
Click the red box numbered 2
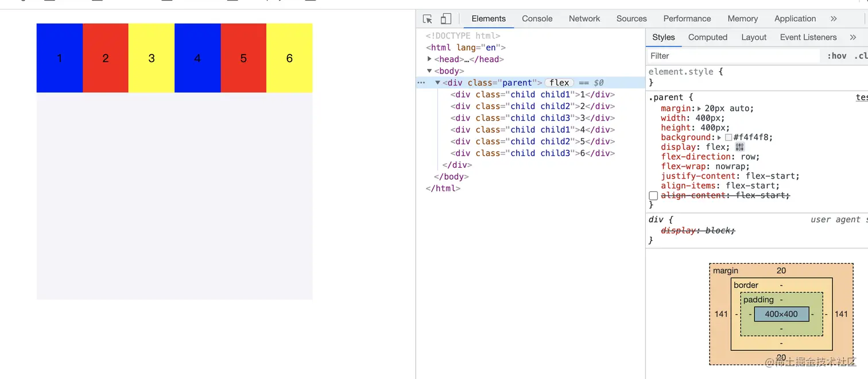[x=106, y=58]
